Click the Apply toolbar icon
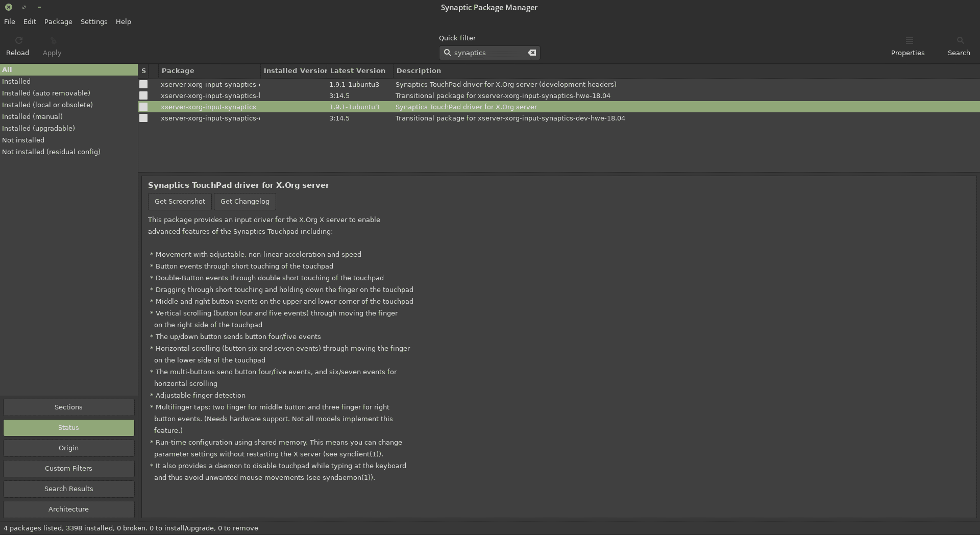This screenshot has height=535, width=980. point(53,40)
